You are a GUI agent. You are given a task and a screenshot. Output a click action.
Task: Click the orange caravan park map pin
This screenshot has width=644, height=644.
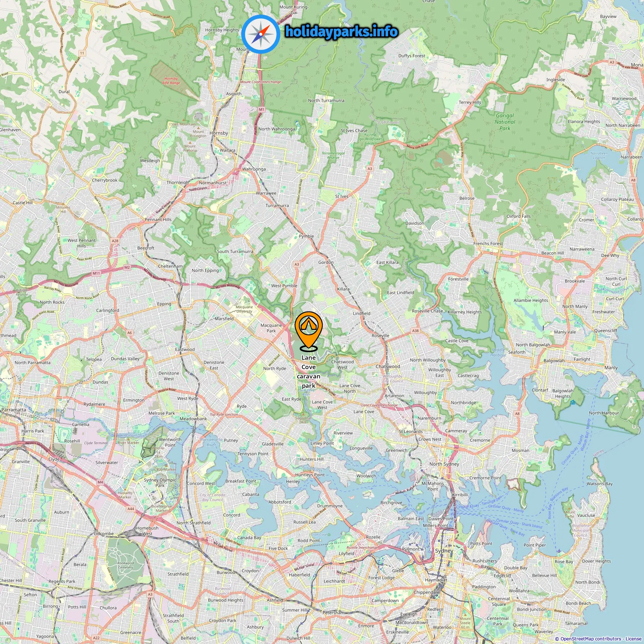pos(309,331)
